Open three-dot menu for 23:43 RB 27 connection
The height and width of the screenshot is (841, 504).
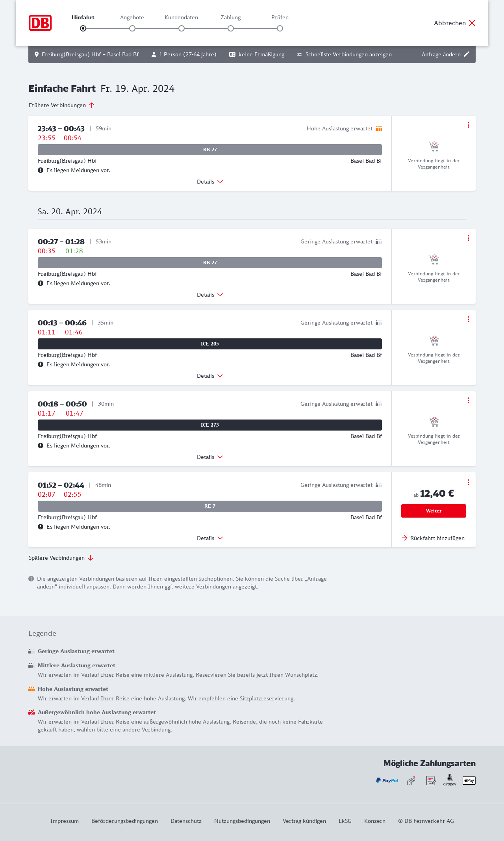(x=468, y=125)
